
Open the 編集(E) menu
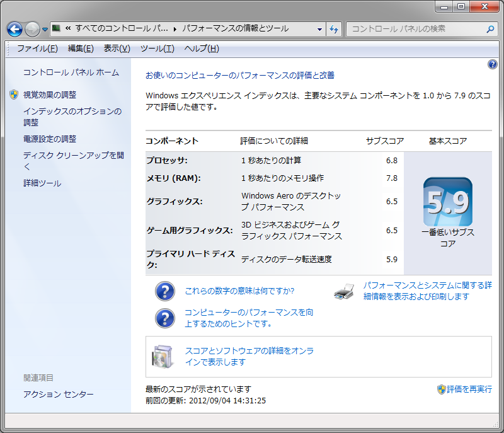click(x=81, y=49)
